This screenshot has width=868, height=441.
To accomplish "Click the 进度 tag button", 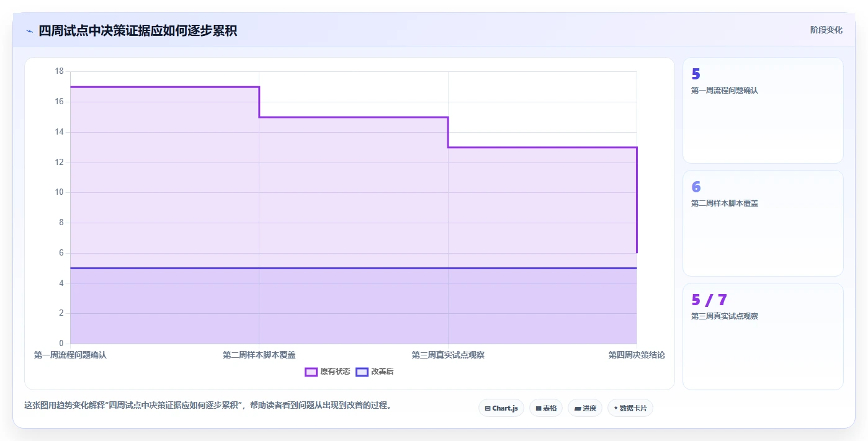I will [585, 408].
